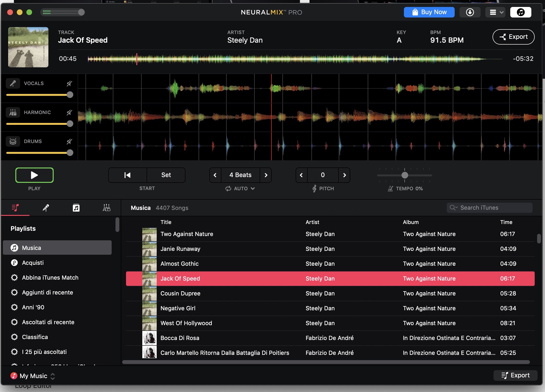Mute the Harmonic stem

click(x=69, y=112)
